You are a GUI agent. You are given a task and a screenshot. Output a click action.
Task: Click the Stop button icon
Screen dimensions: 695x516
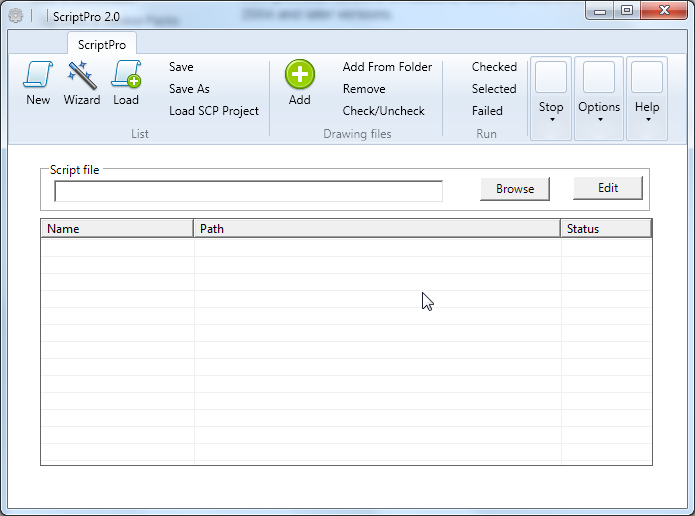[x=551, y=77]
